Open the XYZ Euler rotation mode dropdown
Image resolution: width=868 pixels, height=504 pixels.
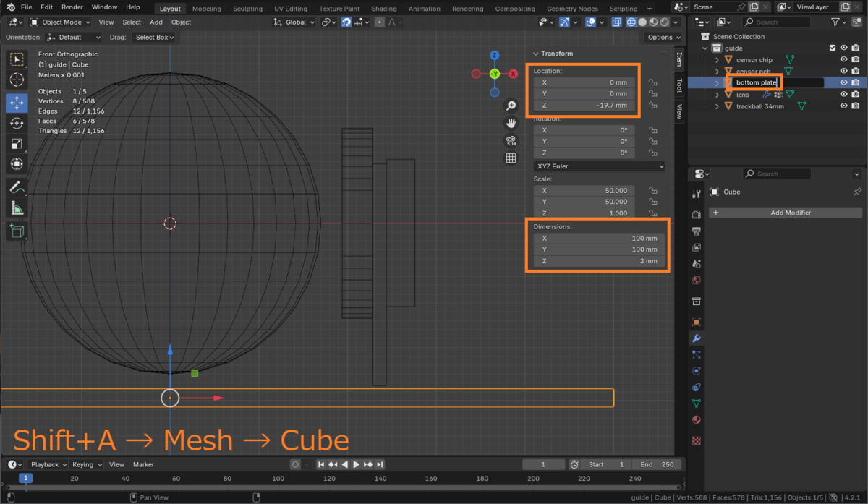599,166
